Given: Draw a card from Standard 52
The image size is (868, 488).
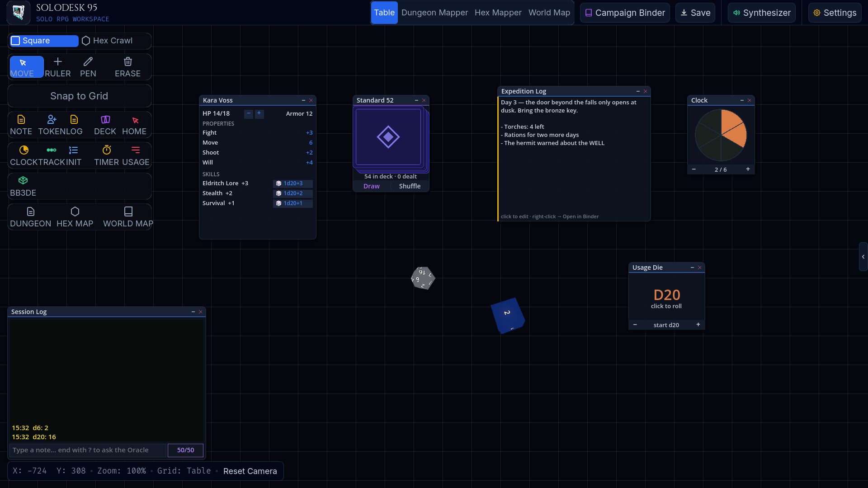Looking at the screenshot, I should click(372, 186).
